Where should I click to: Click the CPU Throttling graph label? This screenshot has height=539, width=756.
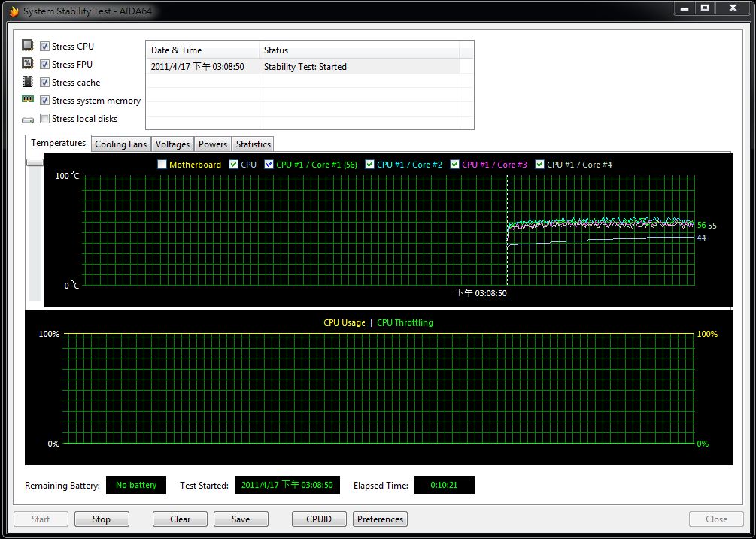tap(405, 322)
